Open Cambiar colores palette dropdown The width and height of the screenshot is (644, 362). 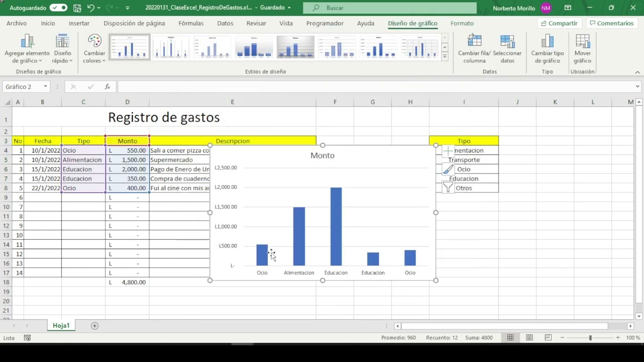[x=95, y=49]
